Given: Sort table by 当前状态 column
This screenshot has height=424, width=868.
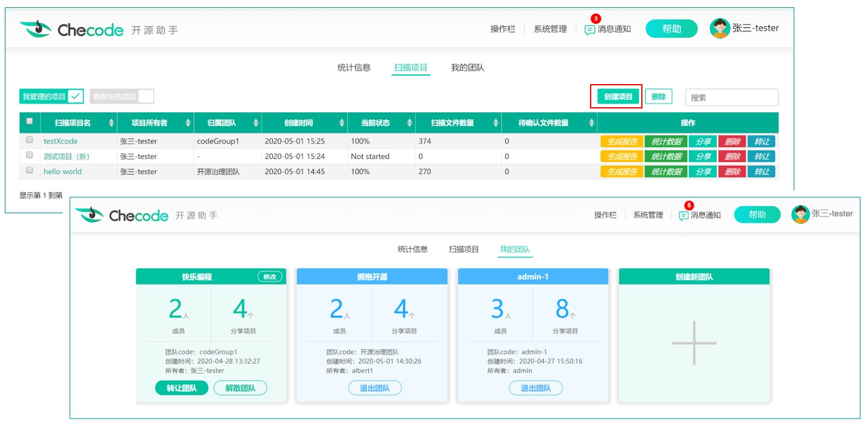Looking at the screenshot, I should (x=409, y=123).
